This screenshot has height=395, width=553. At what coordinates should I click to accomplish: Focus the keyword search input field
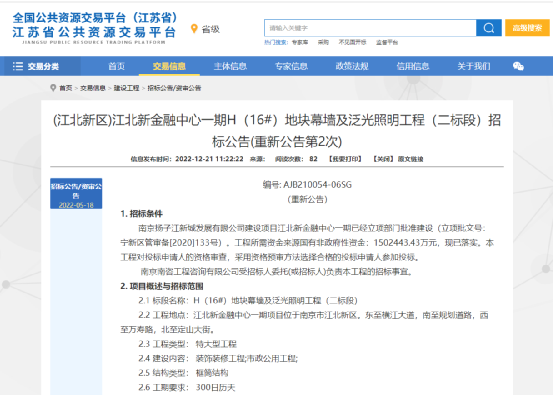(370, 28)
